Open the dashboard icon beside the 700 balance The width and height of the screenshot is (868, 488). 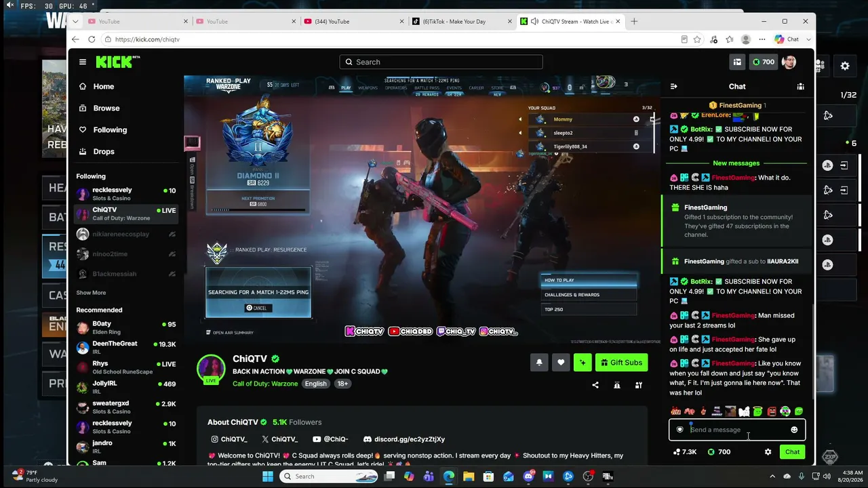click(737, 62)
